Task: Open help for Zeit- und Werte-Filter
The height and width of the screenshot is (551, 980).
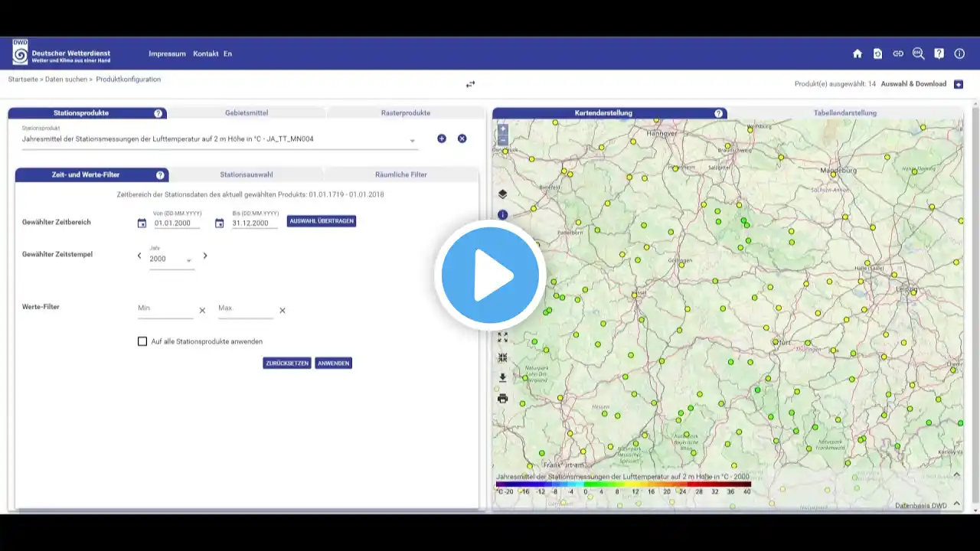Action: 161,174
